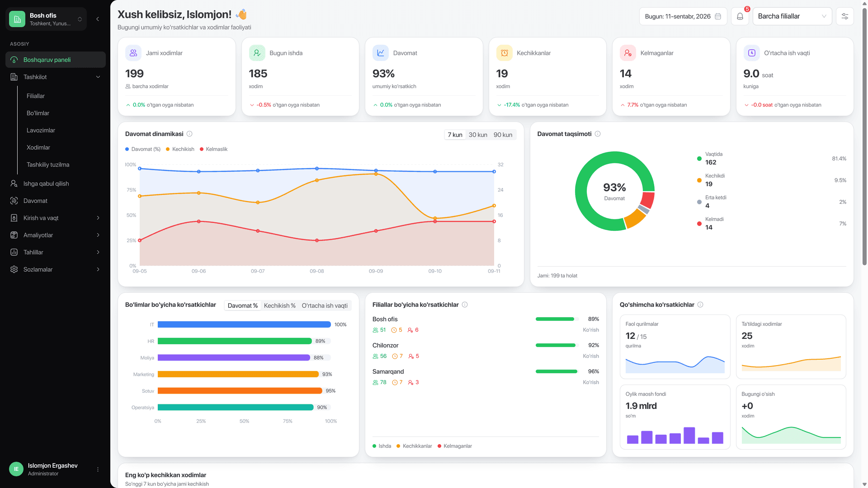Toggle Kechikish series in chart legend
The image size is (868, 488).
click(180, 149)
